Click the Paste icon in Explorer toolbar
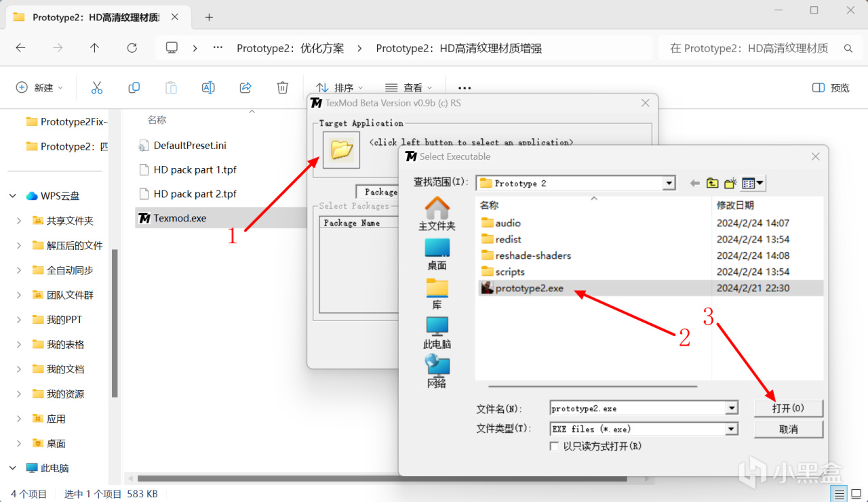 [171, 87]
